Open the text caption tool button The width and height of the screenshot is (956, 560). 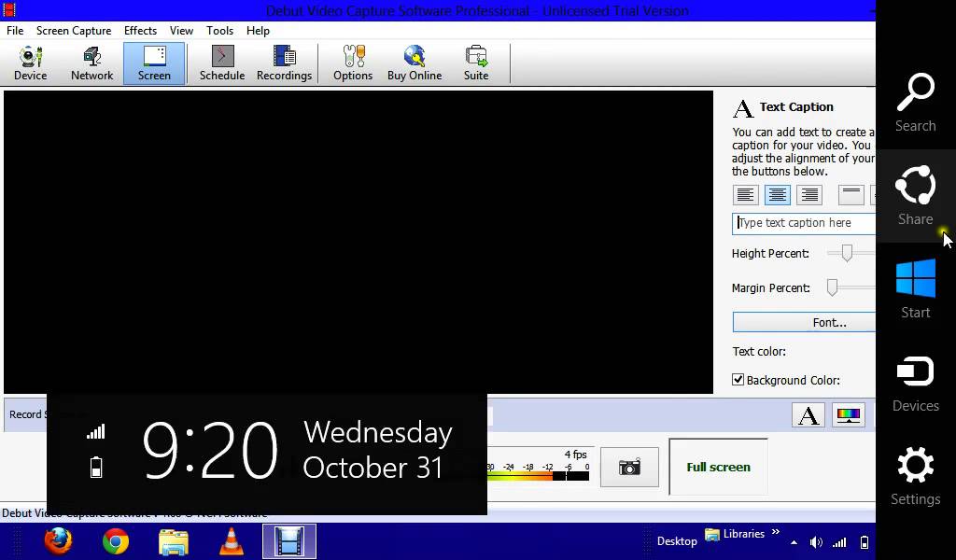click(x=808, y=415)
